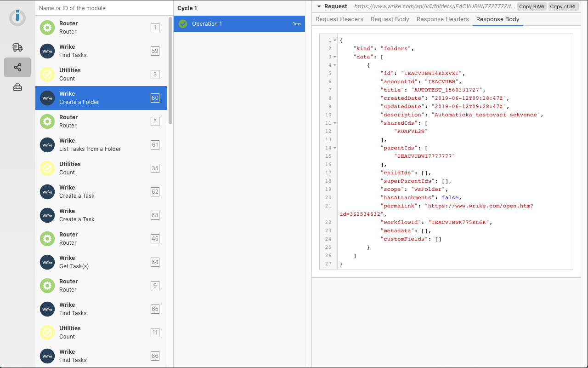The image size is (588, 368).
Task: Click the module list scrollbar
Action: pyautogui.click(x=170, y=70)
